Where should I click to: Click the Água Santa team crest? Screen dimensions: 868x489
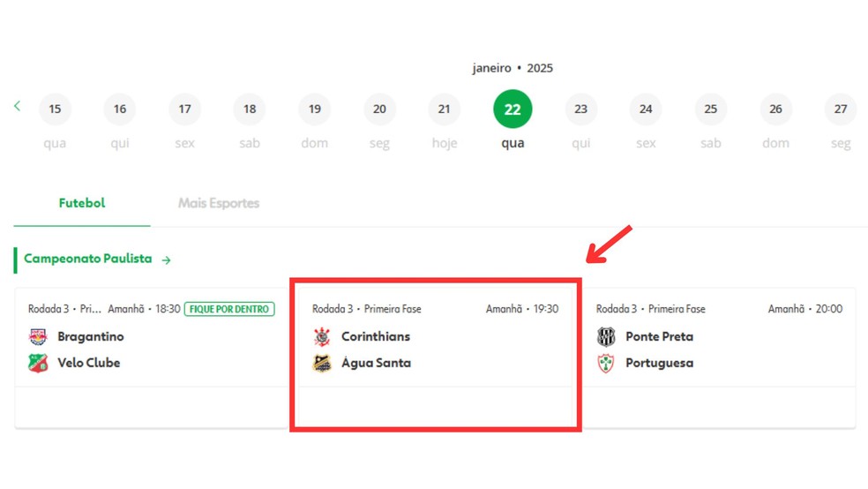(322, 363)
